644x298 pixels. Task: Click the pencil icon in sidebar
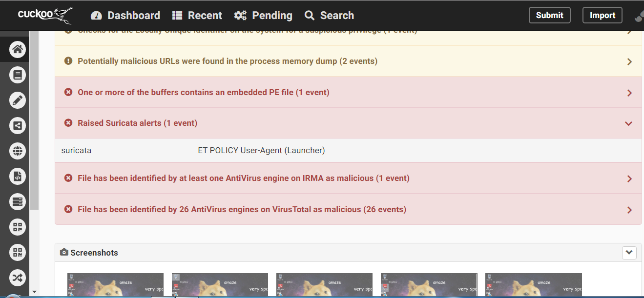click(18, 100)
